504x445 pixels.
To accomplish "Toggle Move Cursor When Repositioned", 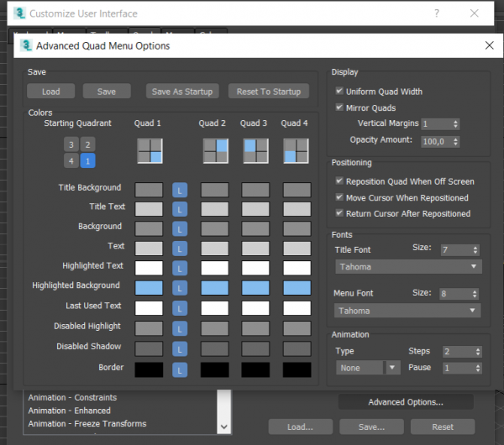I will [x=339, y=197].
